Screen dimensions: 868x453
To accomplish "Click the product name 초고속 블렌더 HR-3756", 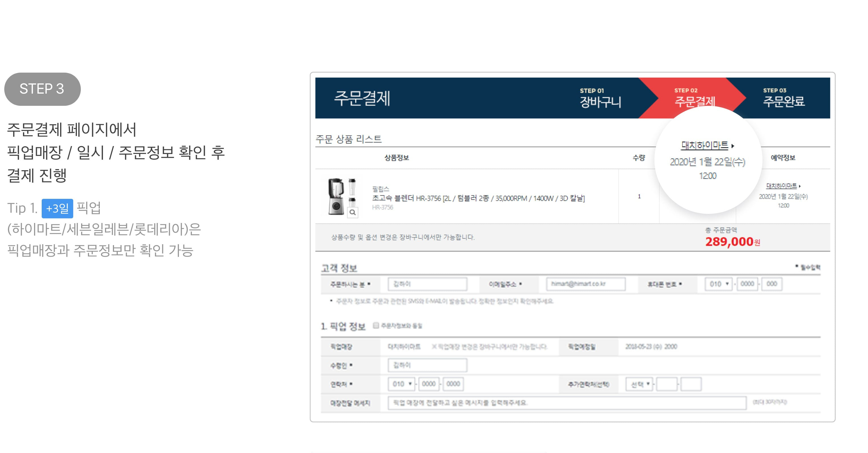I will (x=478, y=198).
